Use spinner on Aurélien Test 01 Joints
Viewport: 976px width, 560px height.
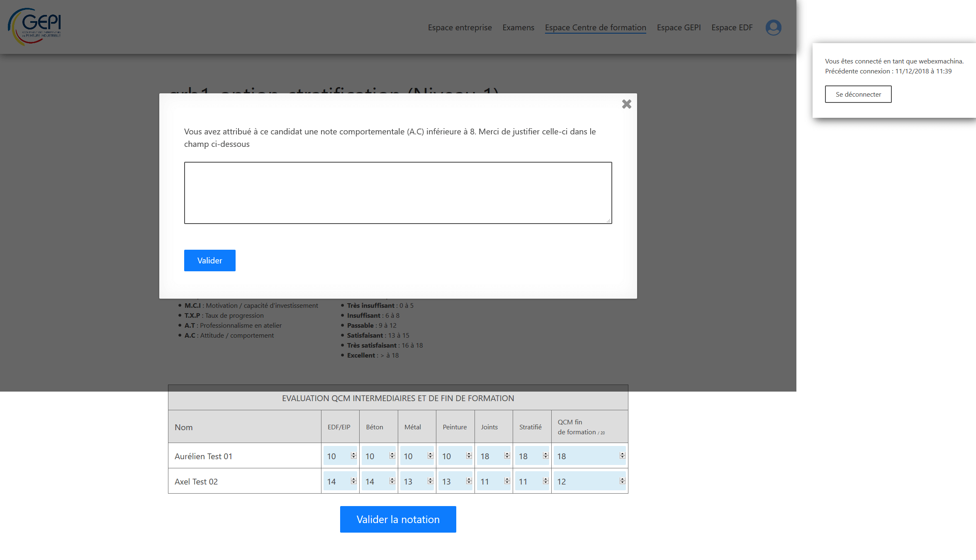pos(507,455)
